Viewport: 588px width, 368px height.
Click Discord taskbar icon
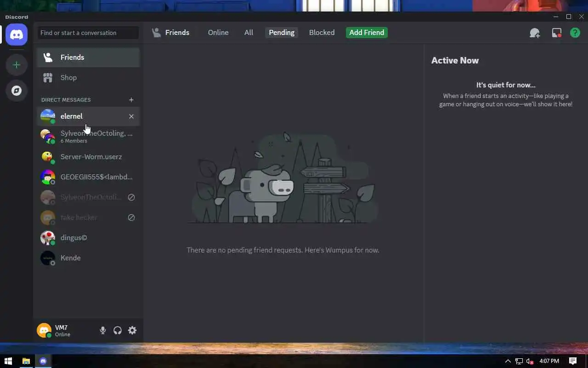coord(43,361)
